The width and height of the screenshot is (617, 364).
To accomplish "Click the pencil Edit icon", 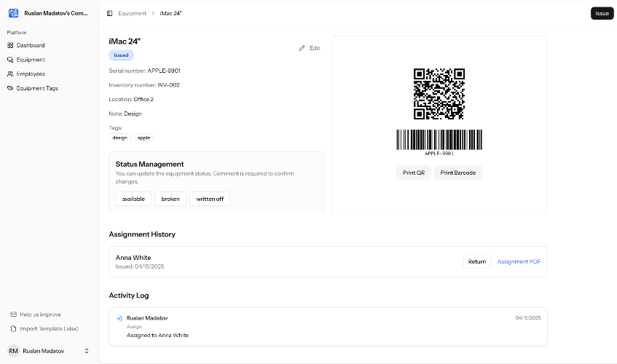I will 302,48.
